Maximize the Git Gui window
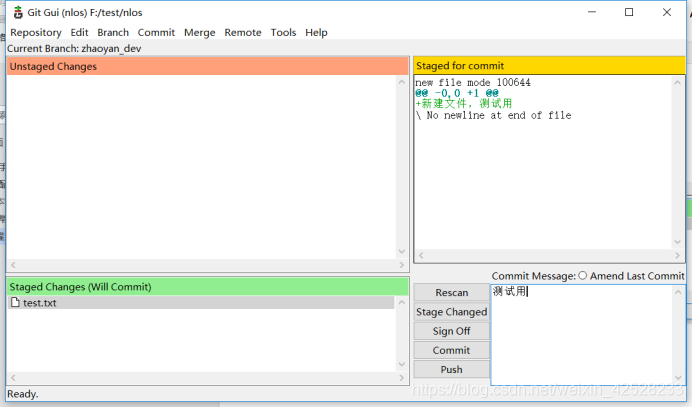693x408 pixels. (629, 12)
